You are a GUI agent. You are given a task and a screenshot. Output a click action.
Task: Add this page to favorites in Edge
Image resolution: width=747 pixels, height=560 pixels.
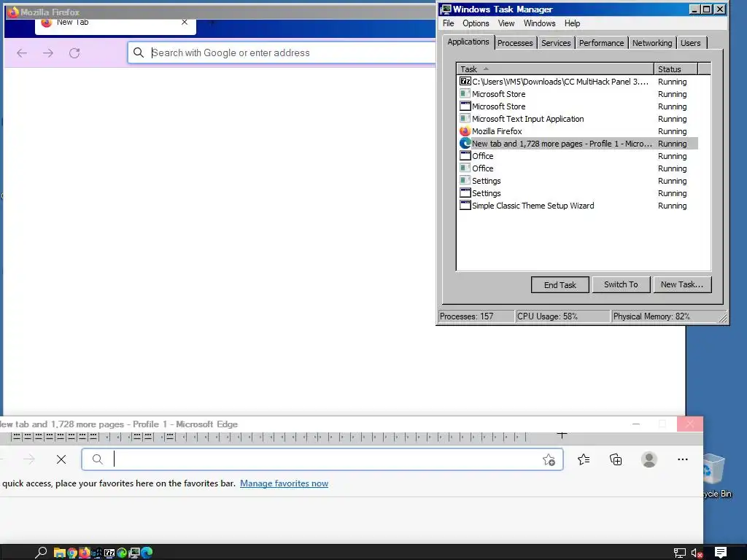[549, 459]
